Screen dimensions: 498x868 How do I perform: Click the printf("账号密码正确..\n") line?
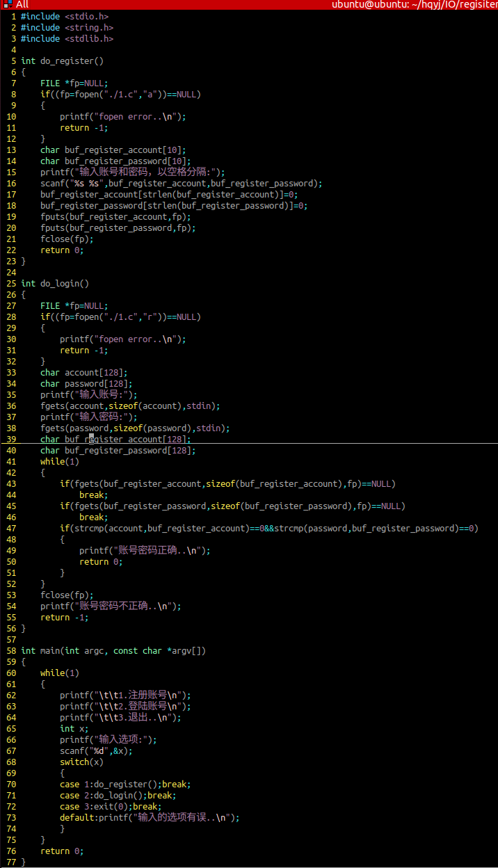pyautogui.click(x=145, y=551)
